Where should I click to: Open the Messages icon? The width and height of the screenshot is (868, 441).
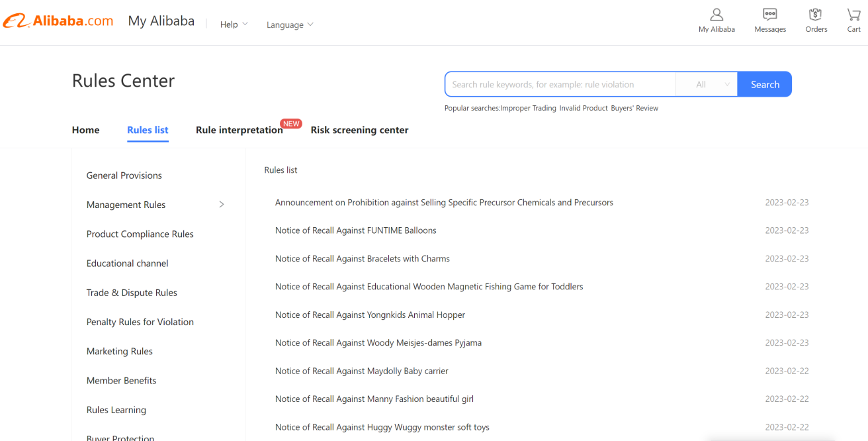point(770,21)
